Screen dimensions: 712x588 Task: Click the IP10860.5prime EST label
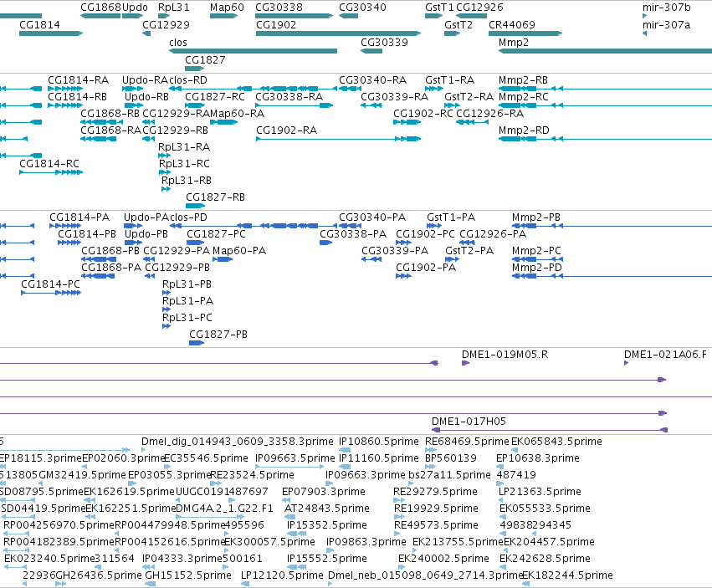[x=379, y=442]
